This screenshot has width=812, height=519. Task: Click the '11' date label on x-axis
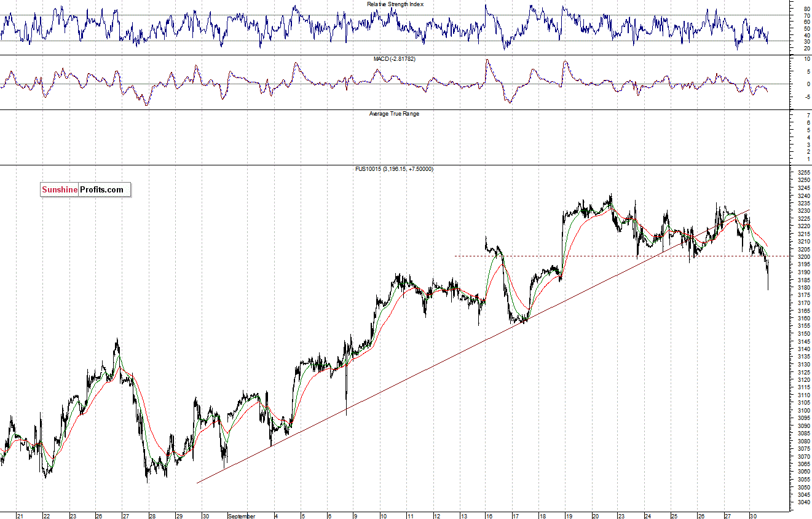tap(409, 516)
